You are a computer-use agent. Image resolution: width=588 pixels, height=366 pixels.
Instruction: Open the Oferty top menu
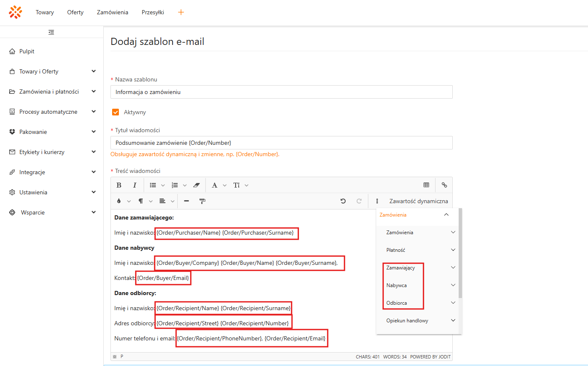(75, 12)
